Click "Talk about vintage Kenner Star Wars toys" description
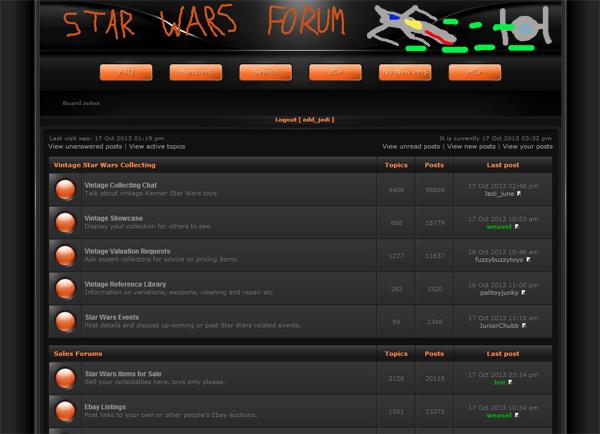Screen dimensions: 600x434 click(x=151, y=193)
